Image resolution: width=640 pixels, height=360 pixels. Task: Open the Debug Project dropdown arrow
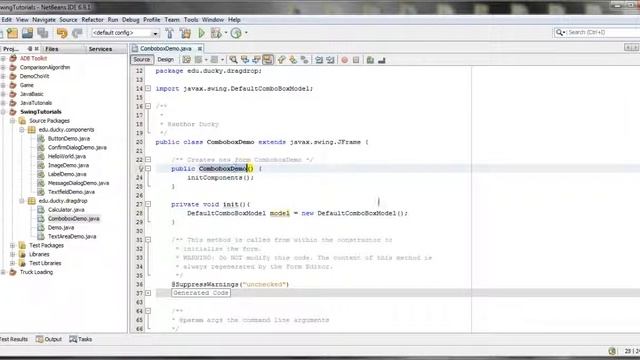coord(226,33)
